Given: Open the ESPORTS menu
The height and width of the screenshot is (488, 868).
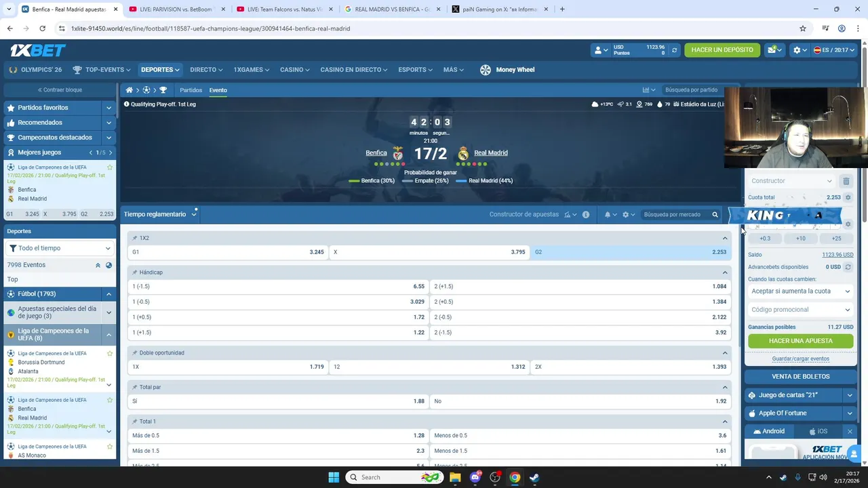Looking at the screenshot, I should [416, 70].
